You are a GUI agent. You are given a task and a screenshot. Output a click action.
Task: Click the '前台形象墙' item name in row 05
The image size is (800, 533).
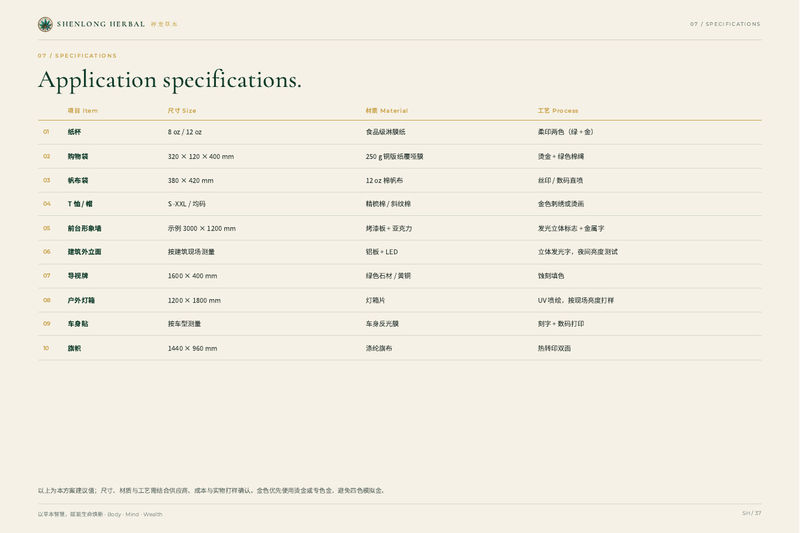[x=85, y=229]
